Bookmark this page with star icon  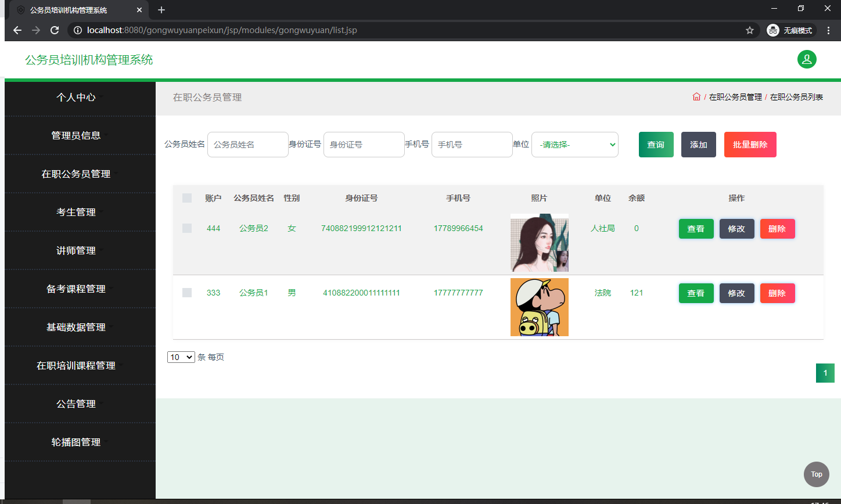(750, 30)
